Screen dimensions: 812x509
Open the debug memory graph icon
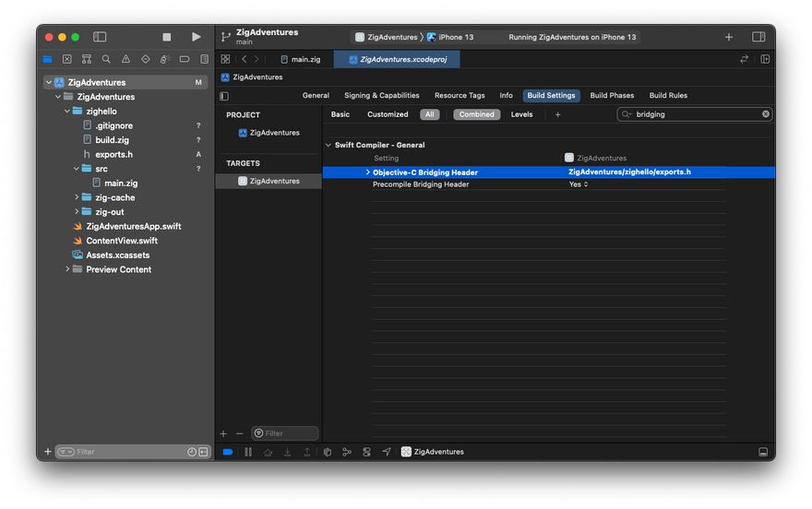347,452
